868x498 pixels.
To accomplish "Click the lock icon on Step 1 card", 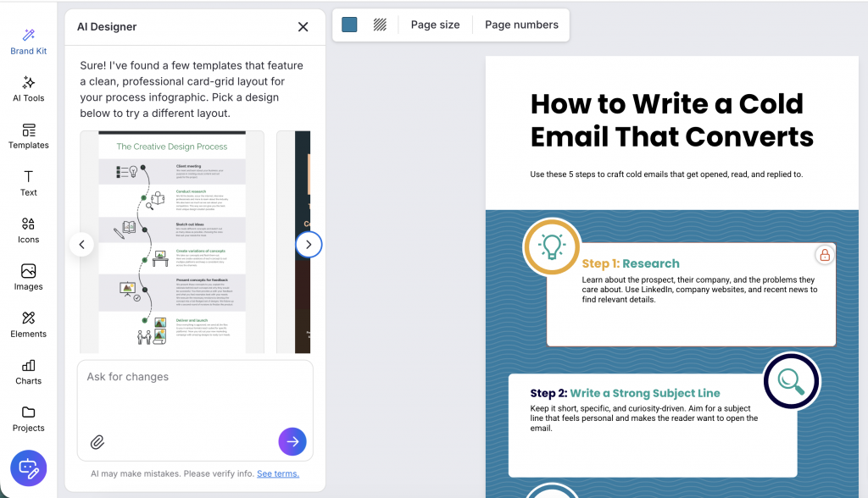I will pos(825,255).
